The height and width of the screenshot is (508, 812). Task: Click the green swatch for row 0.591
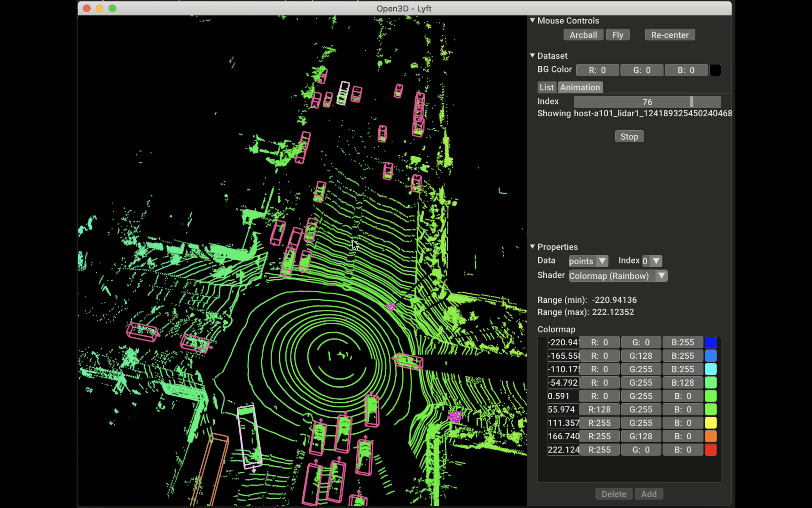click(710, 396)
